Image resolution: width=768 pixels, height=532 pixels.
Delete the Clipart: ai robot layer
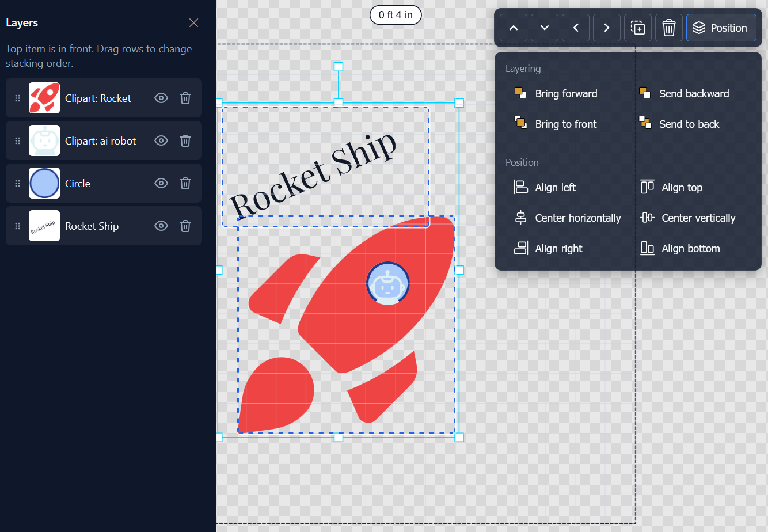(x=185, y=140)
